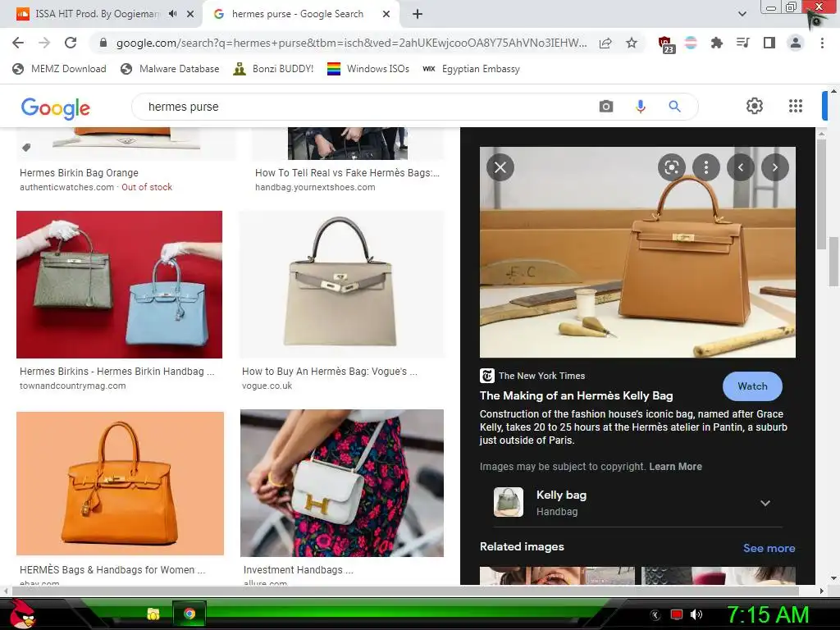Open large Kelly bag preview image

tap(637, 252)
